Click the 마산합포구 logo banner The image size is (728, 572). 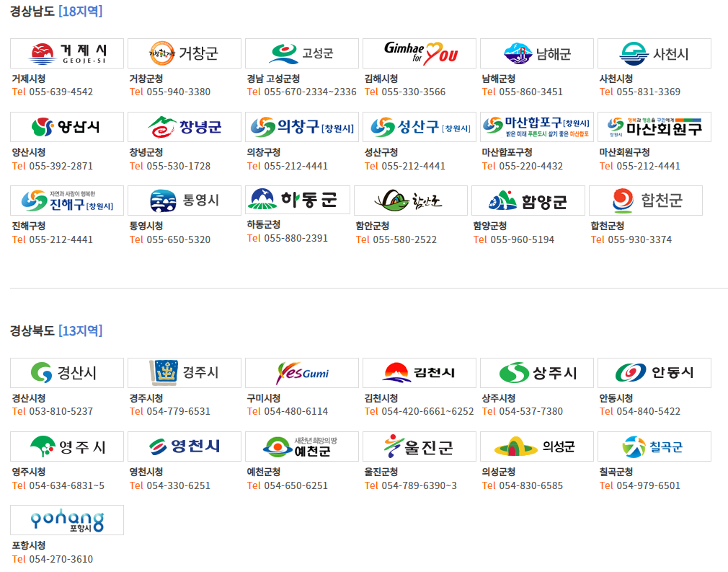[537, 127]
